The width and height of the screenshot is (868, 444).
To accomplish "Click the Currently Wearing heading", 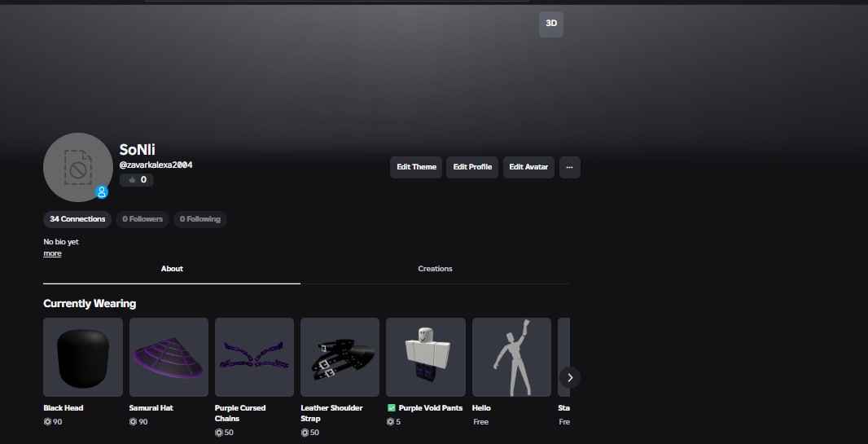I will click(x=90, y=304).
